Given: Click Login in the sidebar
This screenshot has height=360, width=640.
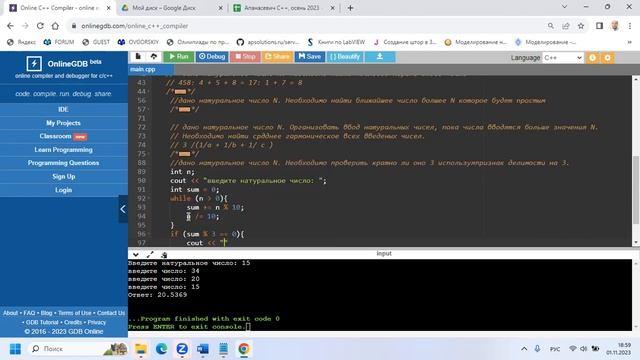Looking at the screenshot, I should pyautogui.click(x=64, y=190).
